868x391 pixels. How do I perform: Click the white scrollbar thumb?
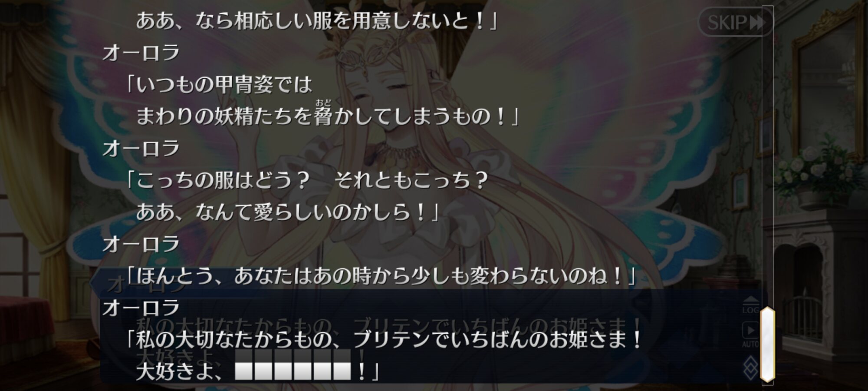click(x=767, y=345)
